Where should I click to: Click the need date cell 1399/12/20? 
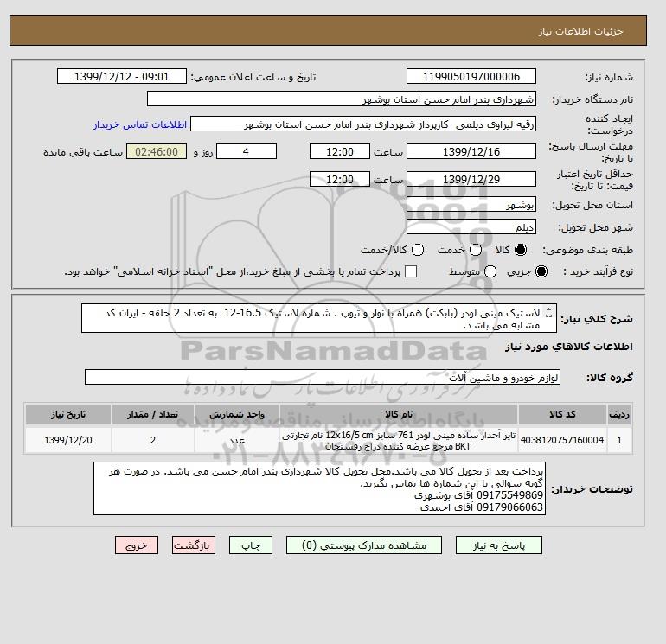click(68, 440)
